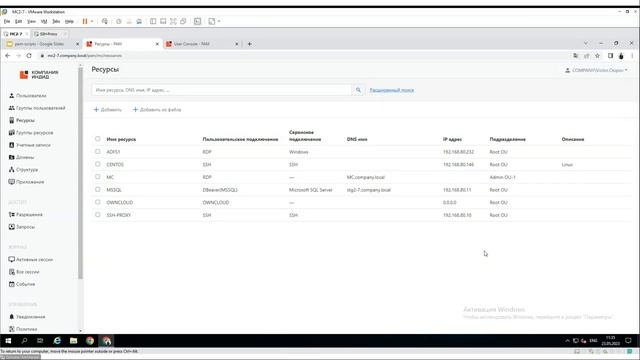Tick checkbox for MC resource
This screenshot has width=640, height=360.
[98, 177]
